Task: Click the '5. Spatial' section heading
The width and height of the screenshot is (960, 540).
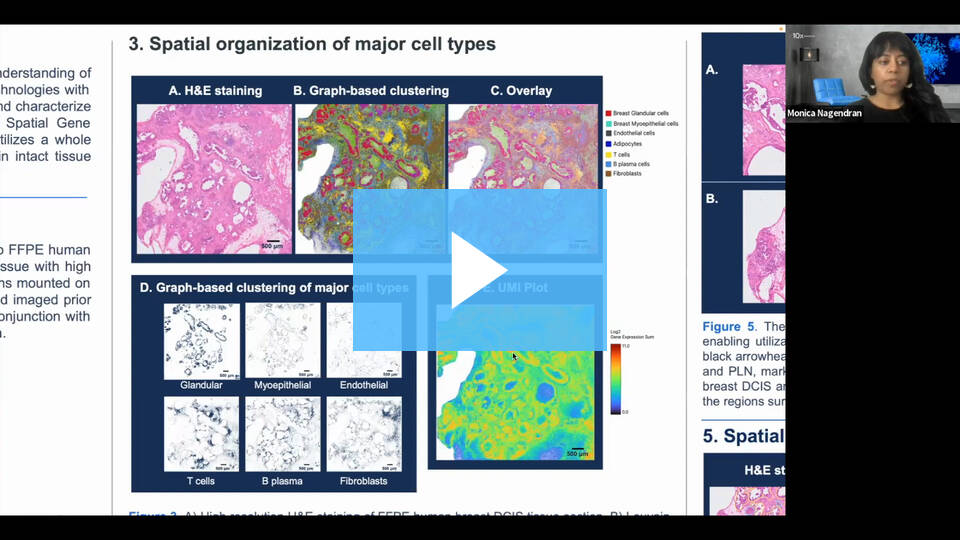Action: coord(743,436)
